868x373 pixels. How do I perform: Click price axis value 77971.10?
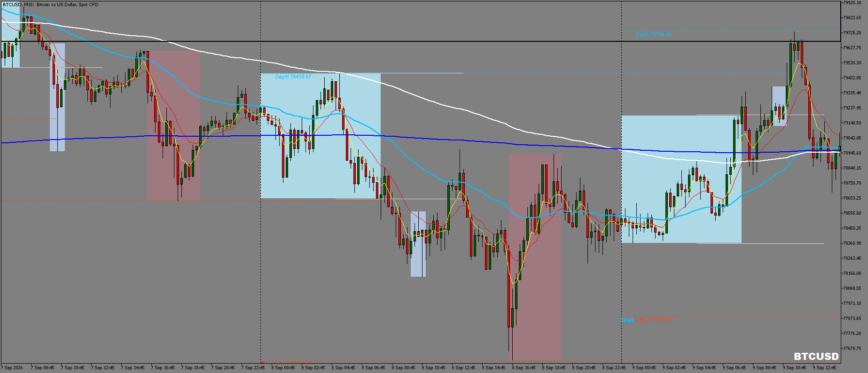click(x=852, y=303)
